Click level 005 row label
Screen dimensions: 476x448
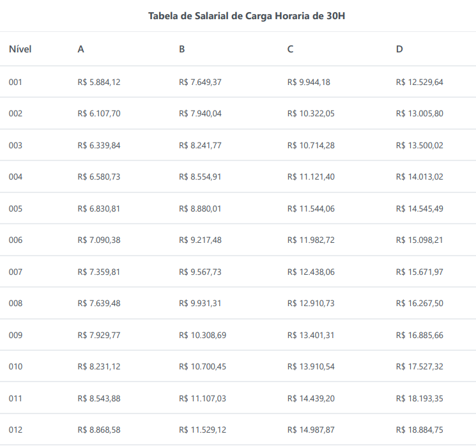tap(15, 208)
